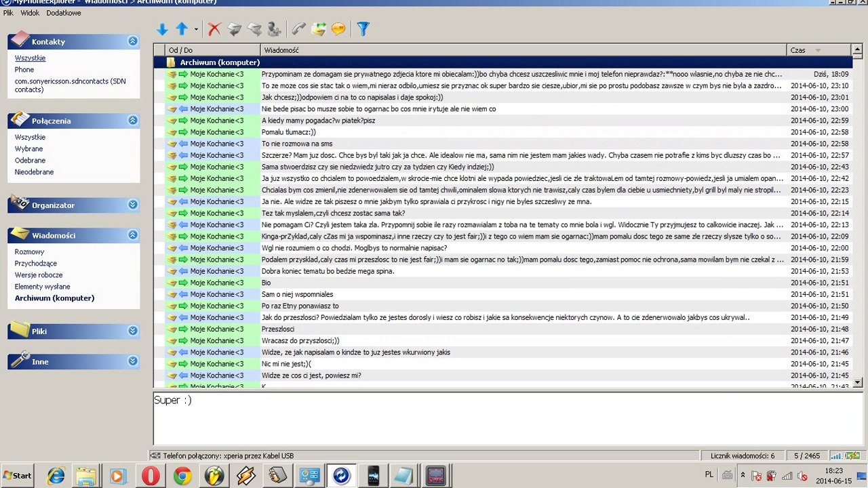Open the Plik menu
The image size is (868, 488).
coord(8,13)
